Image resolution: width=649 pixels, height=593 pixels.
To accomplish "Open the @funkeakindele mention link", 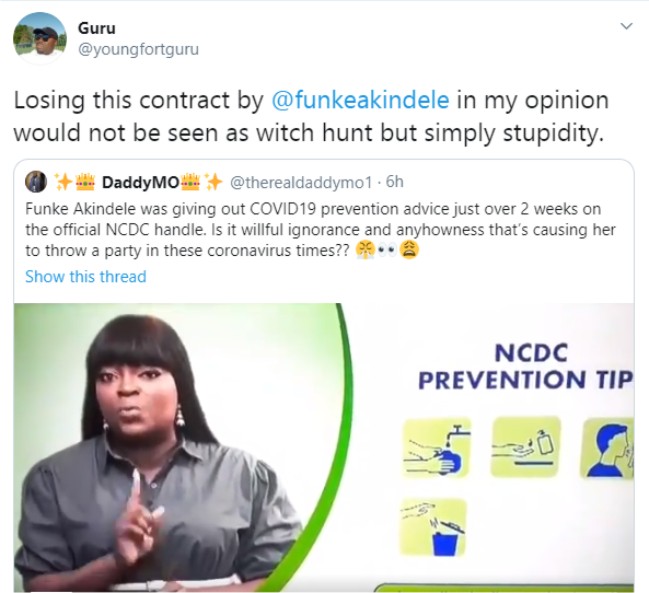I will pos(360,101).
